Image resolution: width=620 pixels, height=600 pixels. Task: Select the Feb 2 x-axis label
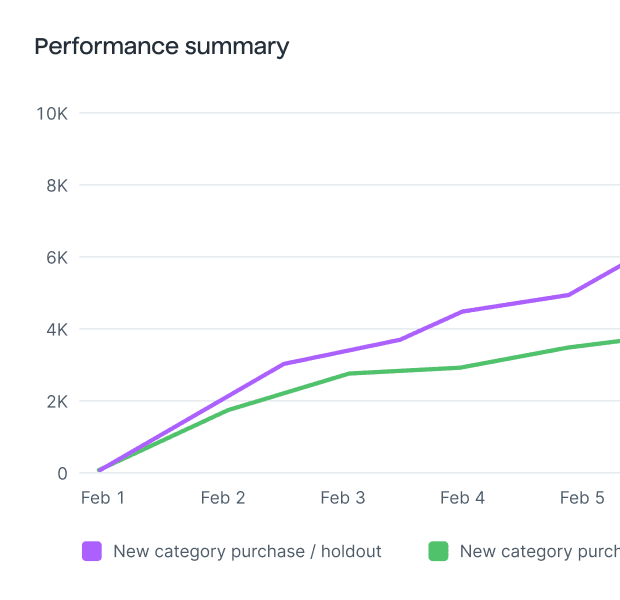(x=223, y=498)
